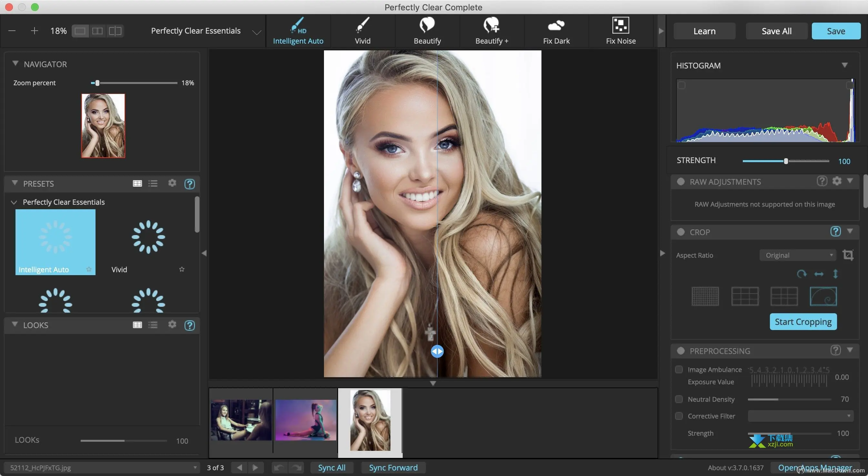Screen dimensions: 868x476
Task: Switch to Vivid adjustment mode
Action: click(363, 30)
